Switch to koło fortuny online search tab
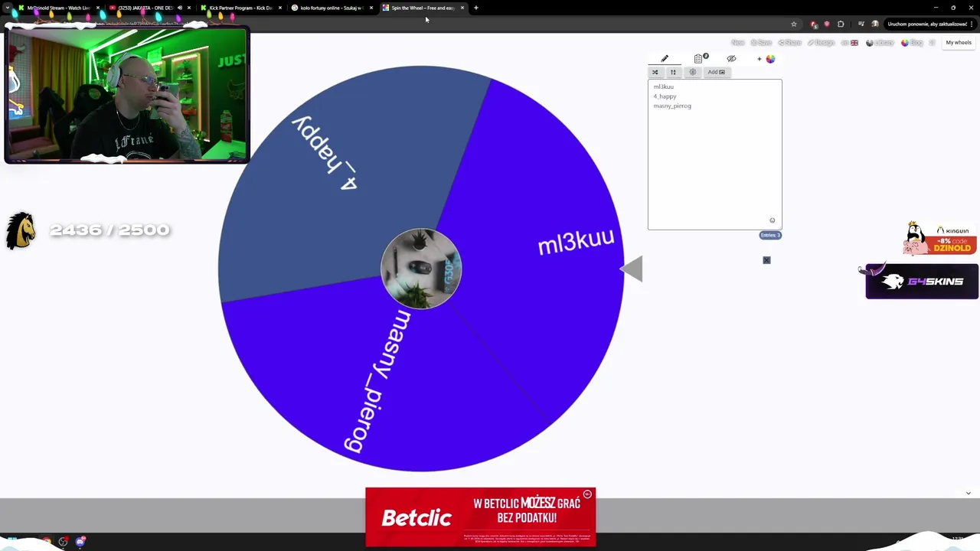This screenshot has width=980, height=551. [x=331, y=8]
